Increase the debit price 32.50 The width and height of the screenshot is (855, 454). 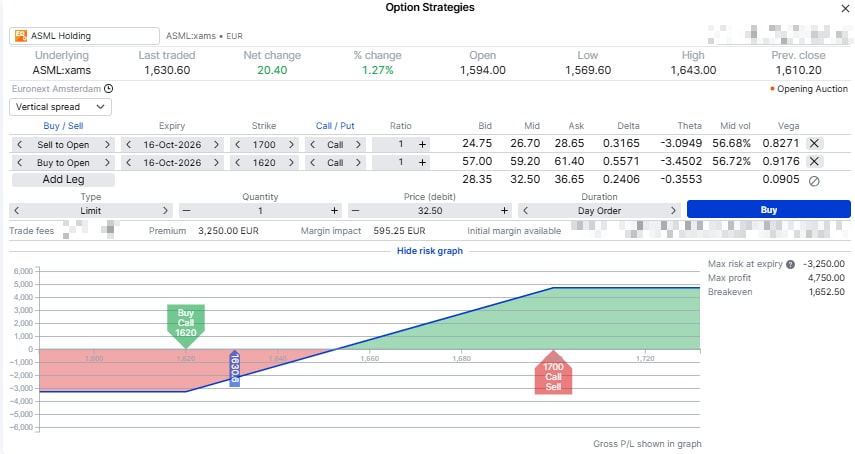pos(504,210)
